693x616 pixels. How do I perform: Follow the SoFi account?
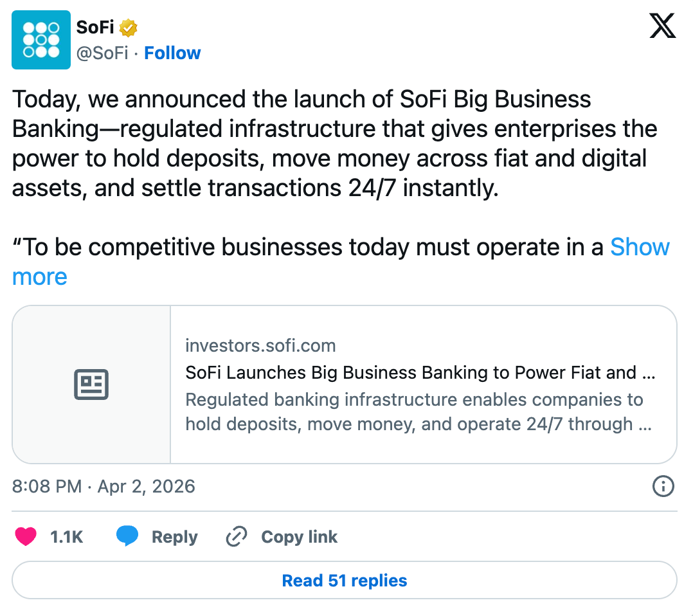tap(172, 53)
